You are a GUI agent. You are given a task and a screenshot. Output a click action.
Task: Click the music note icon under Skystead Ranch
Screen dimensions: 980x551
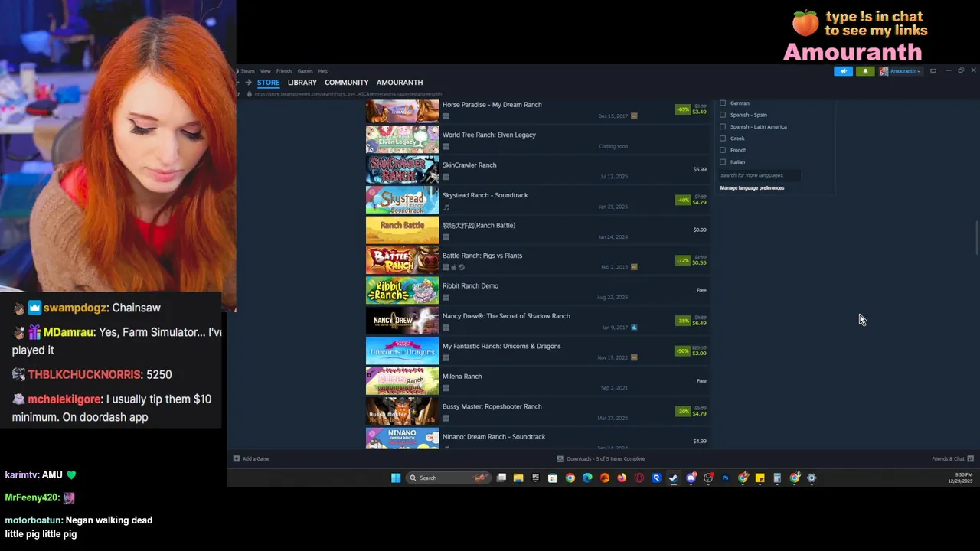pyautogui.click(x=446, y=207)
